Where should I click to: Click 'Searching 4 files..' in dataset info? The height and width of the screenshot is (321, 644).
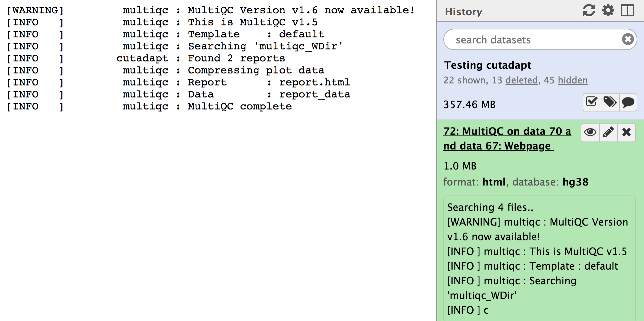(x=490, y=208)
